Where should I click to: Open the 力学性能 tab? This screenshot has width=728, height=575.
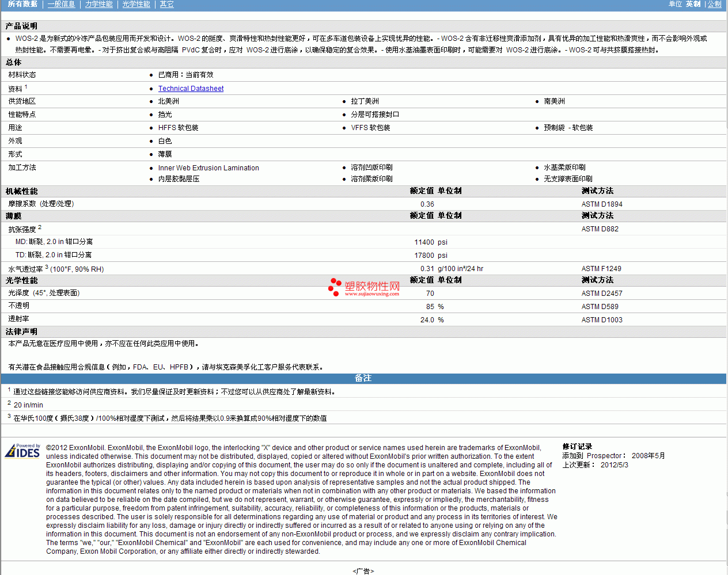[x=98, y=4]
